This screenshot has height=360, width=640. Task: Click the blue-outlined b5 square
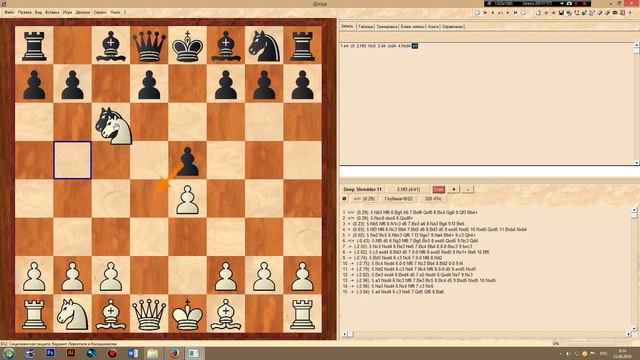pyautogui.click(x=73, y=160)
